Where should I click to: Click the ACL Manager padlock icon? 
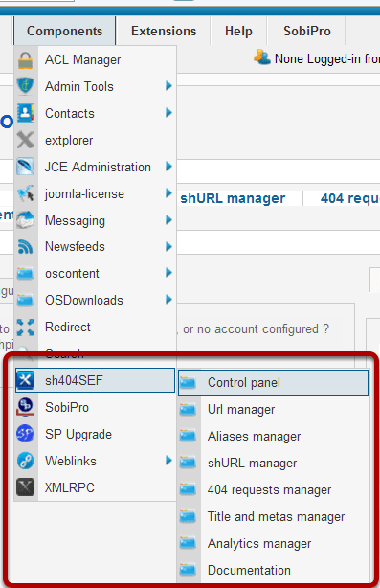(25, 60)
